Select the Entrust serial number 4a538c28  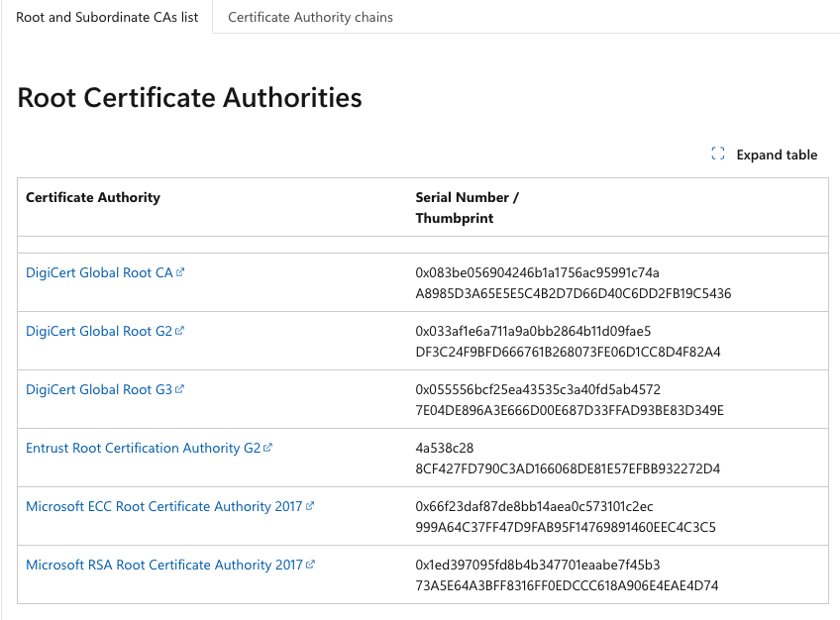pos(446,447)
